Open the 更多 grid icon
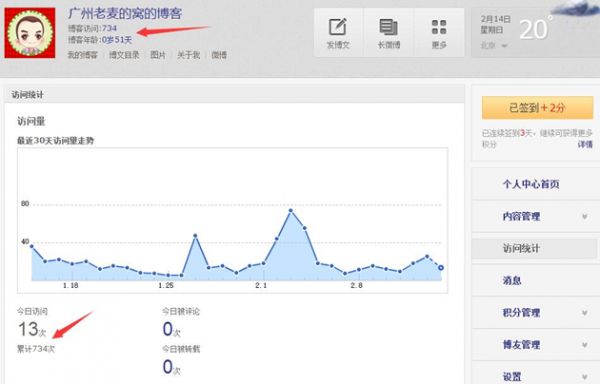Image resolution: width=600 pixels, height=384 pixels. point(439,28)
